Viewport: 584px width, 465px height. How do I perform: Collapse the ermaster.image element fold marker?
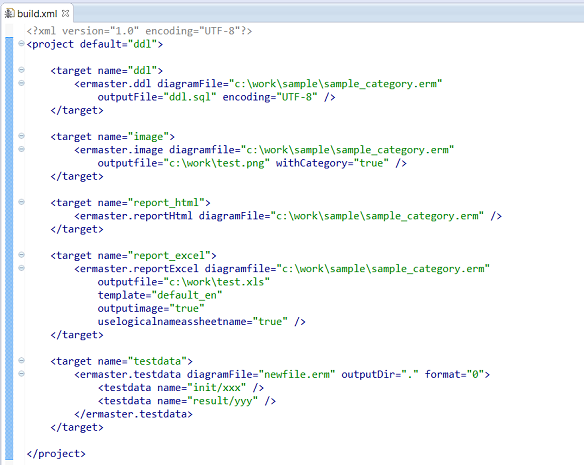point(21,149)
